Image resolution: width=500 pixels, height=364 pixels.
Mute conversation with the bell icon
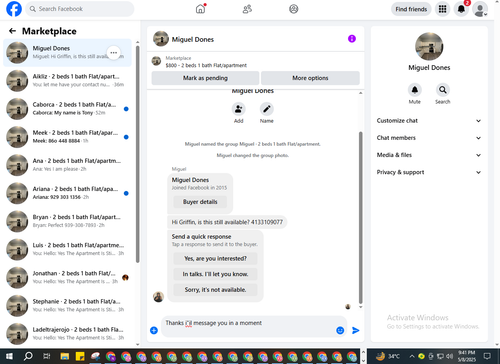tap(415, 90)
